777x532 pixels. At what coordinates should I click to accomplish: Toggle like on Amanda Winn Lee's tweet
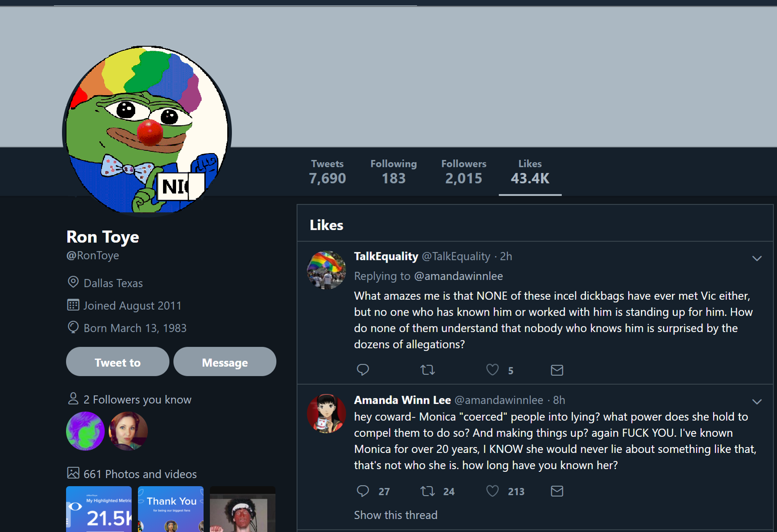click(x=492, y=491)
